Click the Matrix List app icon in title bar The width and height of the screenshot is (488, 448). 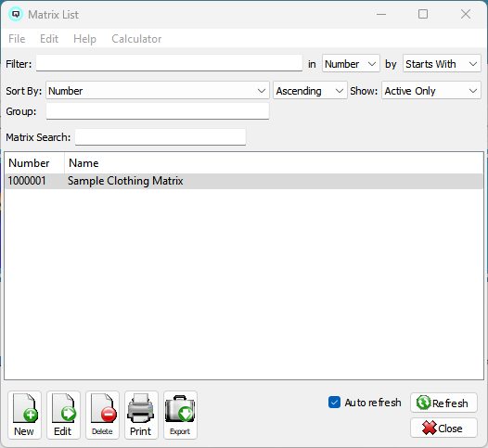(16, 14)
